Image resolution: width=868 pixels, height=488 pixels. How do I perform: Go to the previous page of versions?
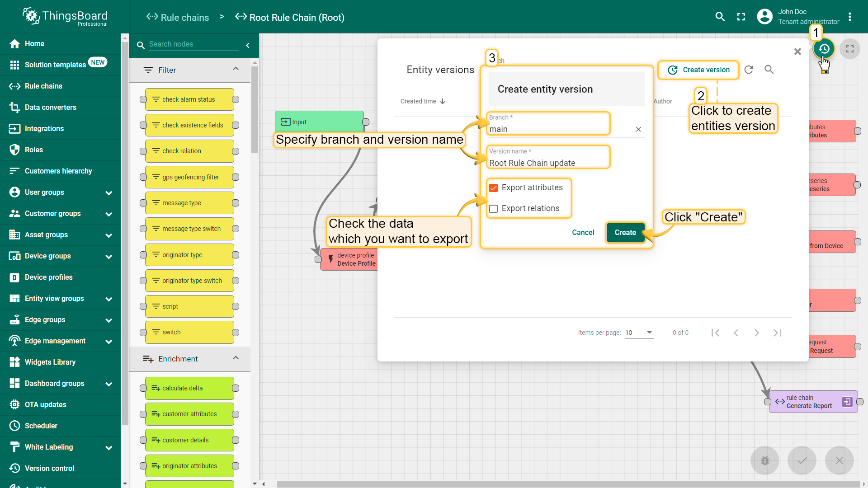coord(736,333)
